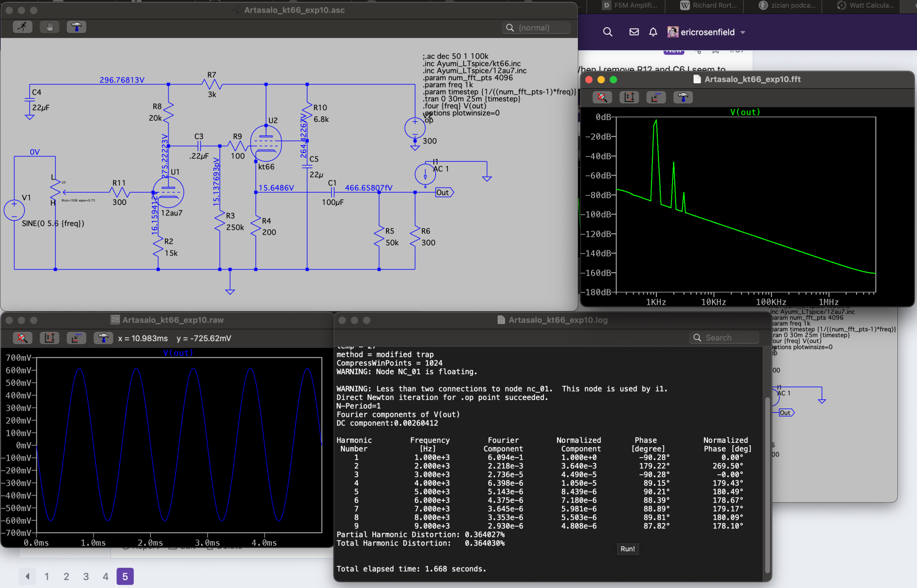Switch to the F5M Amplifi... browser tab
Screen dimensions: 917x588
630,5
